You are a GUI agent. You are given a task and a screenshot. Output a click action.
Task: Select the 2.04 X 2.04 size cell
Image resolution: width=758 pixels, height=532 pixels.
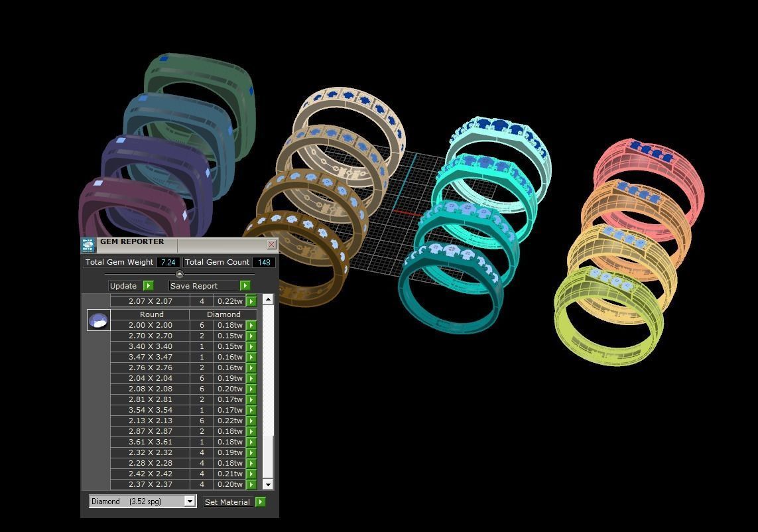point(150,379)
